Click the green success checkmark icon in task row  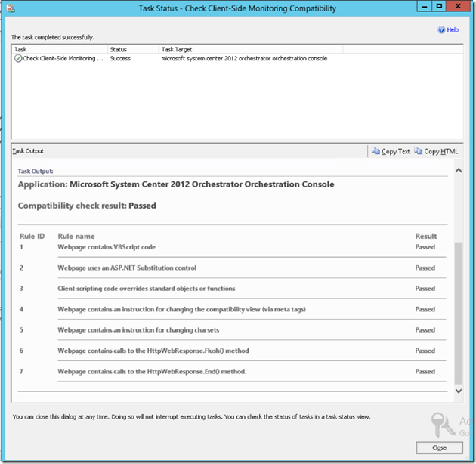(x=18, y=58)
